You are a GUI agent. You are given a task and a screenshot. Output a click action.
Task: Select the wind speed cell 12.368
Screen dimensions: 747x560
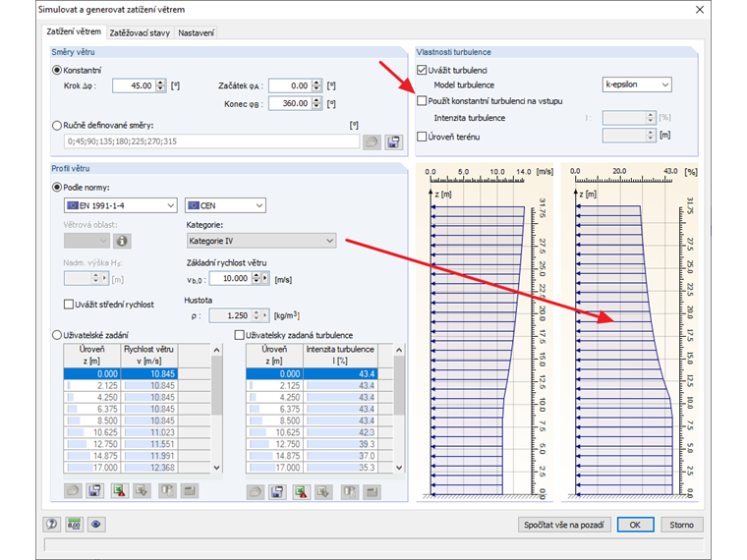coord(149,468)
